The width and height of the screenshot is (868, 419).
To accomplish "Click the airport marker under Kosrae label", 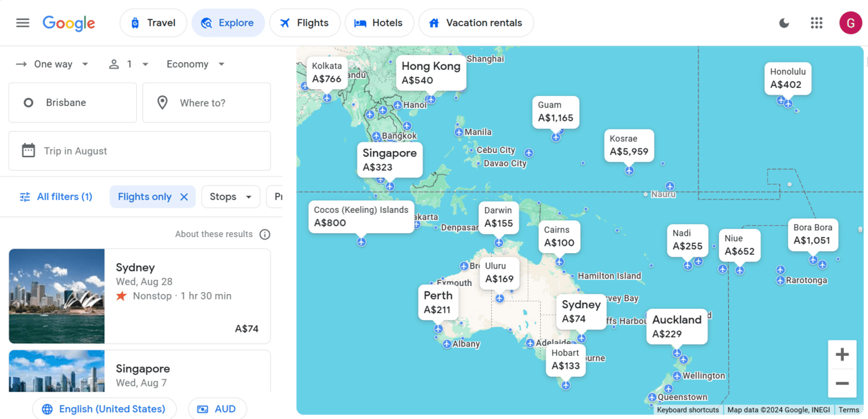I will point(629,171).
